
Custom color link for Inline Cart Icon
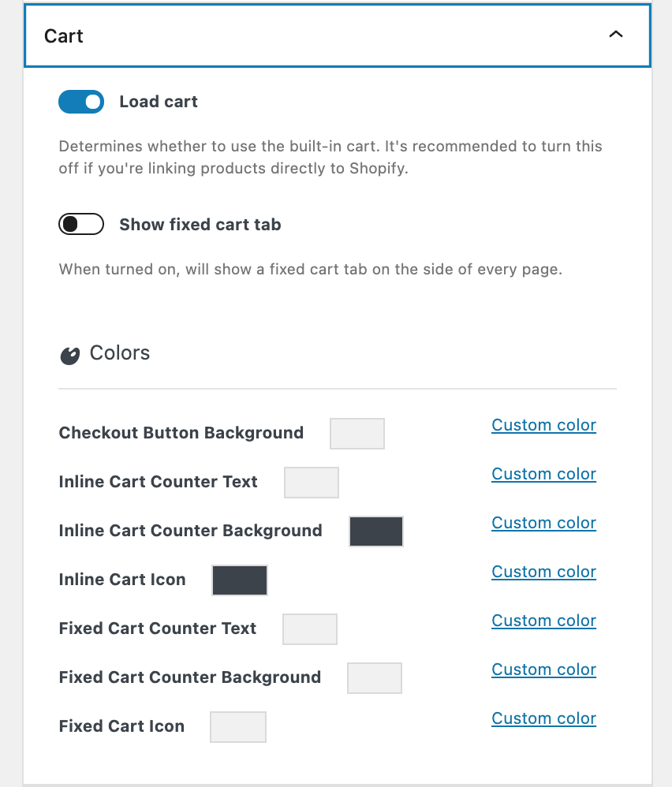tap(543, 572)
